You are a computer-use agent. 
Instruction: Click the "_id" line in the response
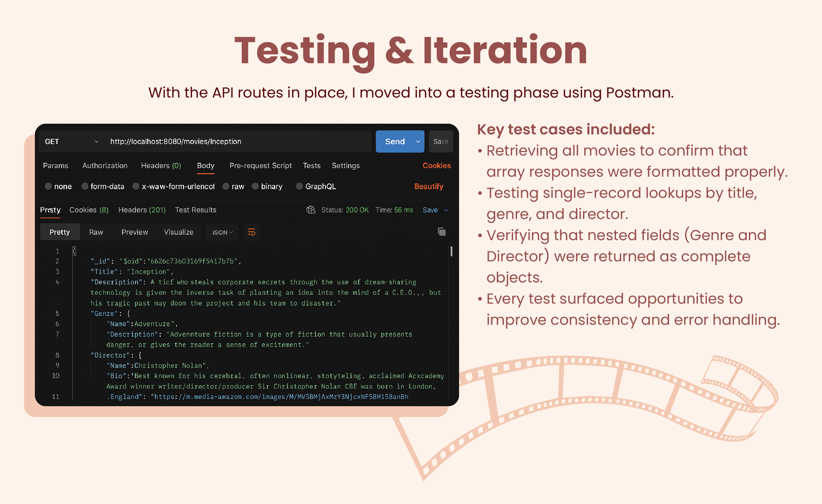[x=166, y=261]
